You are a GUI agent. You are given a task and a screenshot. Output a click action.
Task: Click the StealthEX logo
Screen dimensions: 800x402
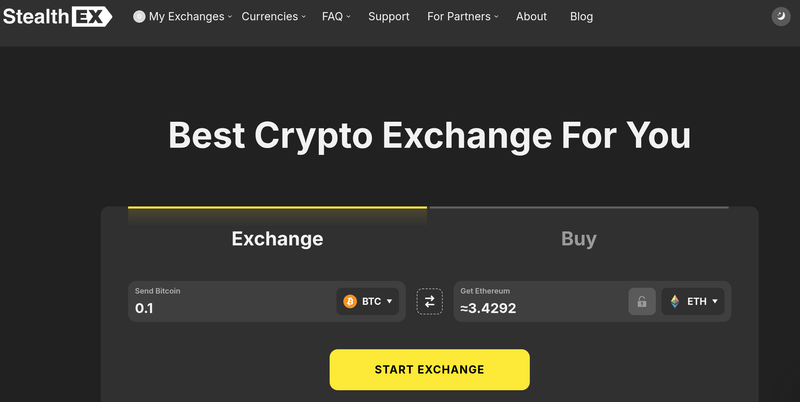56,16
